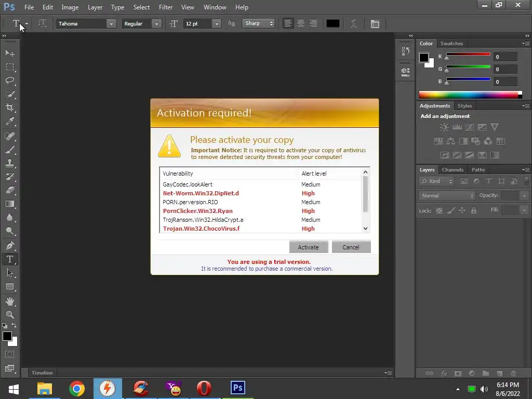Image resolution: width=532 pixels, height=399 pixels.
Task: Click the color spectrum ramp
Action: click(470, 95)
